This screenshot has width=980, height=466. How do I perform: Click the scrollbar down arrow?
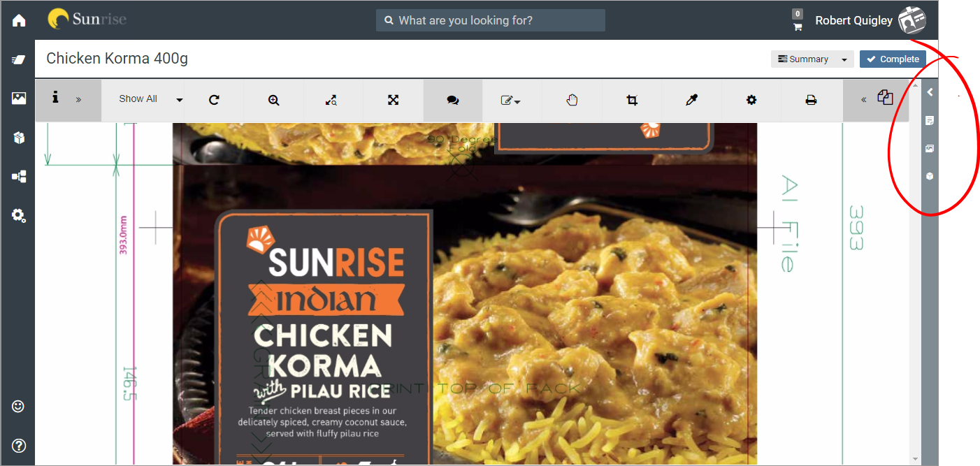(x=915, y=460)
